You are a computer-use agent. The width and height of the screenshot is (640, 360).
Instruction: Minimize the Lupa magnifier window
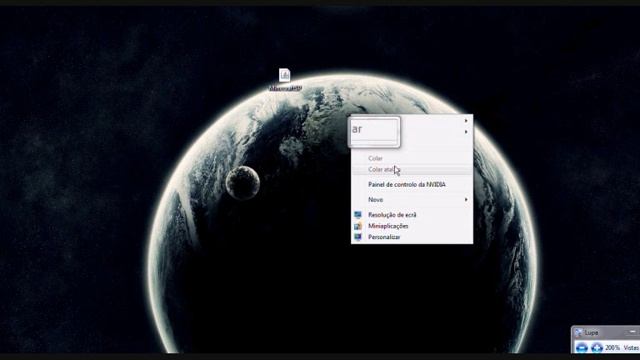[633, 332]
